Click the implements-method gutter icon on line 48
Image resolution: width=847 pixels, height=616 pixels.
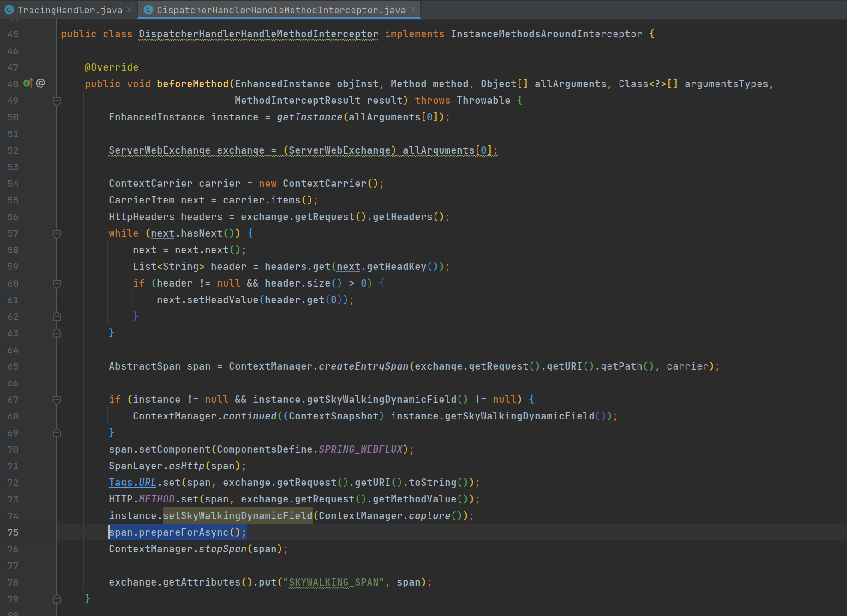click(28, 84)
